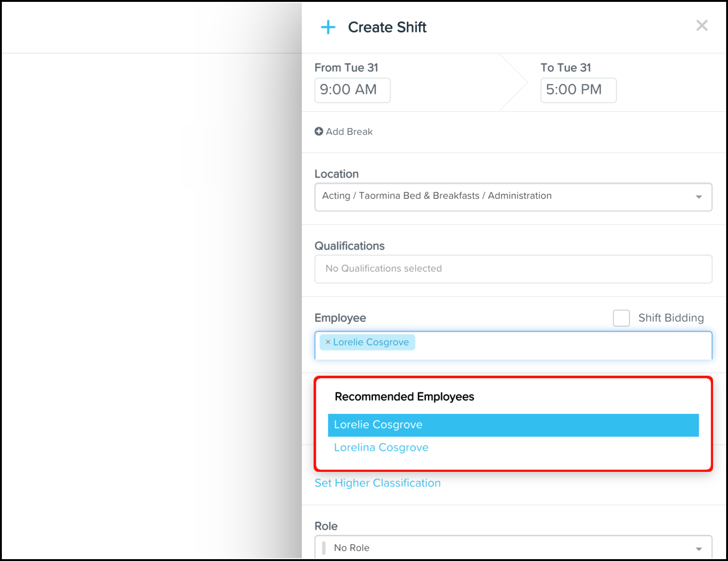This screenshot has height=561, width=728.
Task: Close the Create Shift panel
Action: [702, 26]
